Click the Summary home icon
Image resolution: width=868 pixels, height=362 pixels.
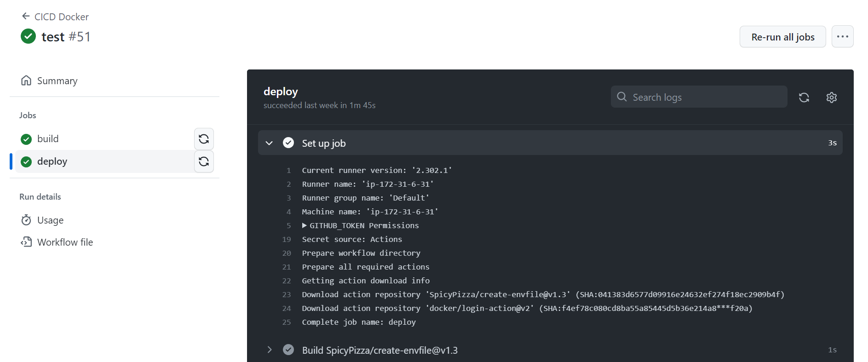point(26,81)
